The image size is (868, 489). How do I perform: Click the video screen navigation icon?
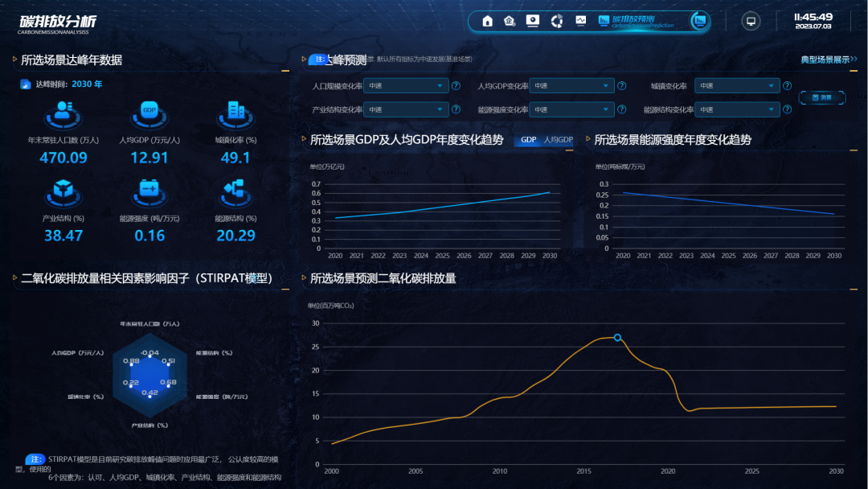coord(532,22)
